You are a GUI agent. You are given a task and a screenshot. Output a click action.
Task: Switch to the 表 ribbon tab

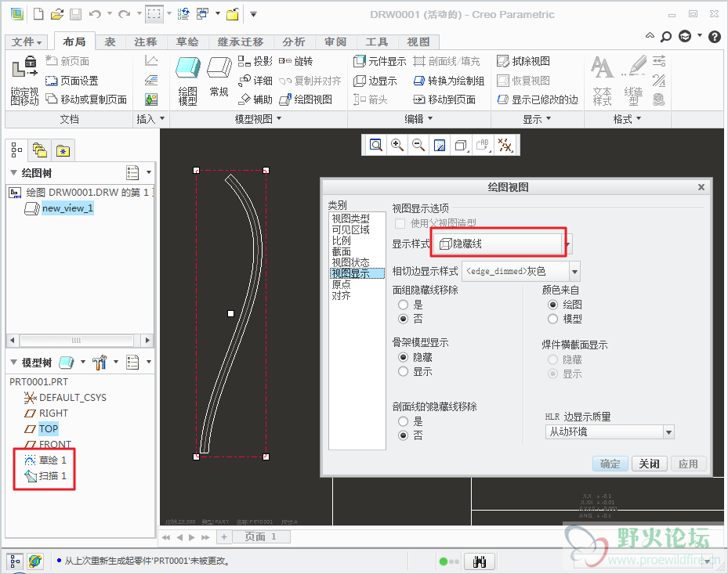click(110, 42)
